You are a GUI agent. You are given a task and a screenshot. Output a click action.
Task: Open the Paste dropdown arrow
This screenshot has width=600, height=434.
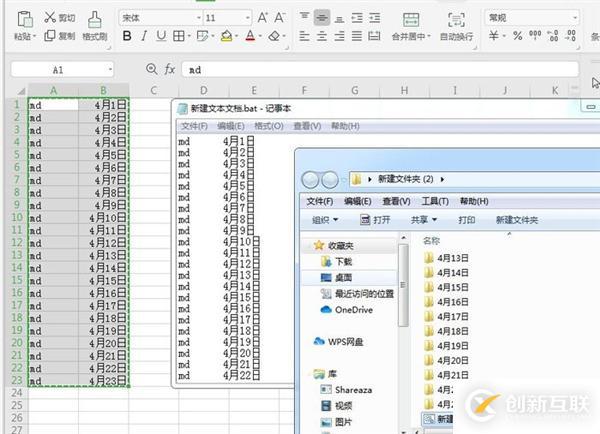[x=34, y=37]
